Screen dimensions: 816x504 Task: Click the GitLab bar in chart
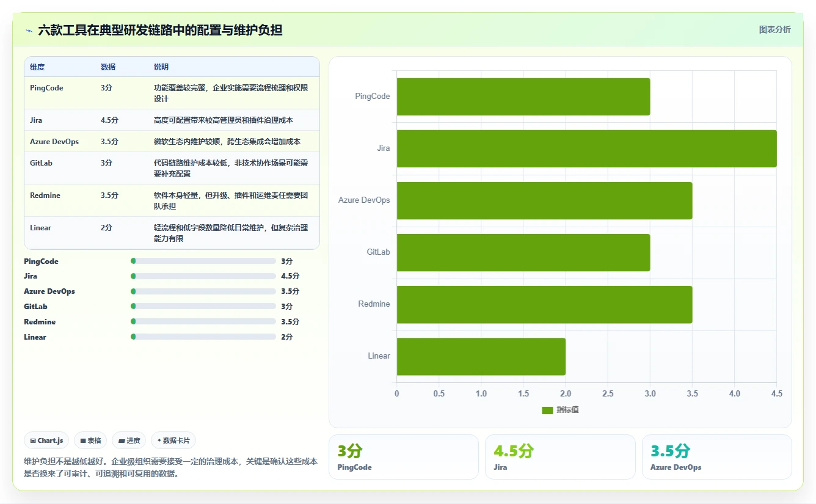pyautogui.click(x=523, y=252)
